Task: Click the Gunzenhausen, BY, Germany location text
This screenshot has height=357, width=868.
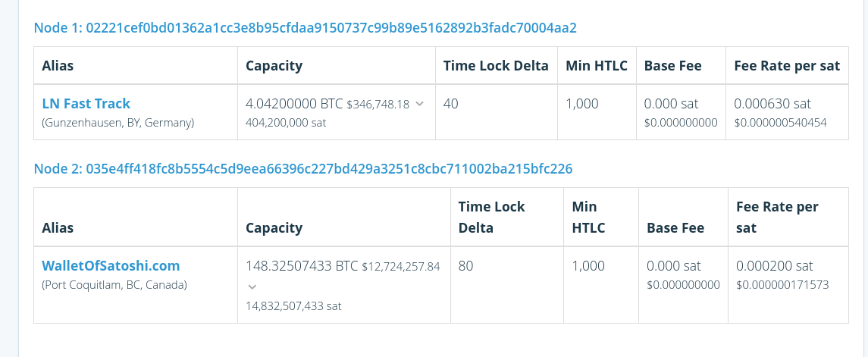Action: tap(118, 122)
